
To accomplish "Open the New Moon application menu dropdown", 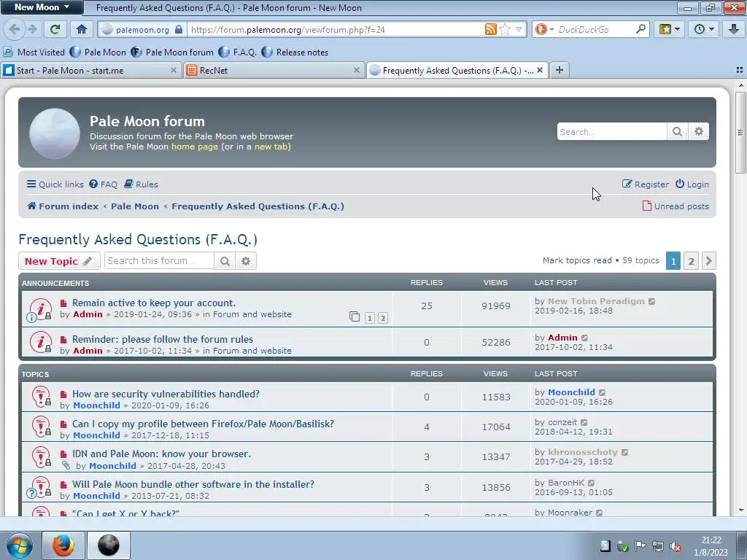I will coord(42,7).
